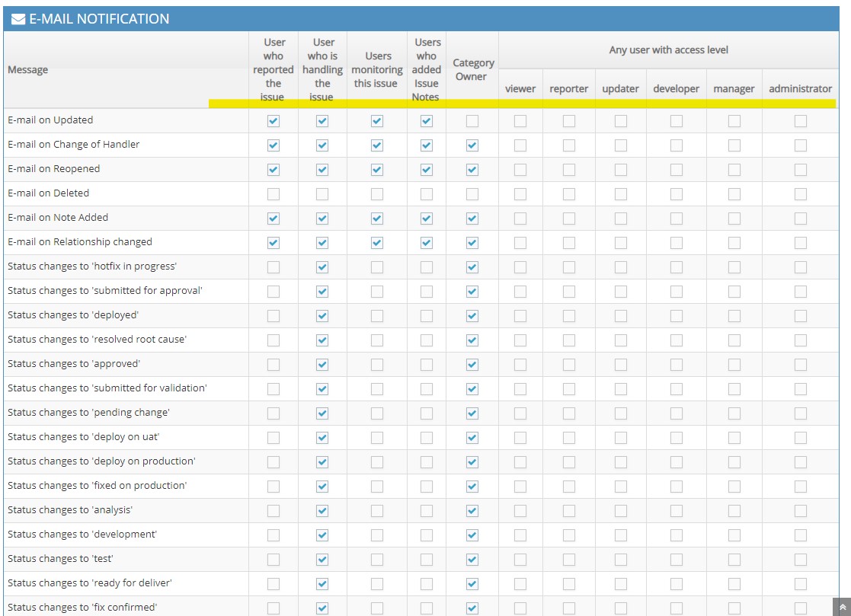Enable reporter level for 'fixed on production' status
Image resolution: width=851 pixels, height=616 pixels.
(569, 487)
